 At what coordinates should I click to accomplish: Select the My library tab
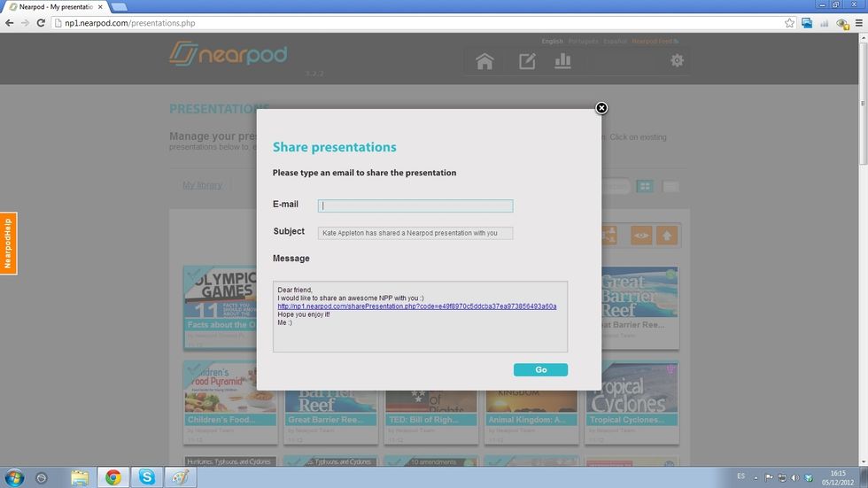(x=202, y=185)
